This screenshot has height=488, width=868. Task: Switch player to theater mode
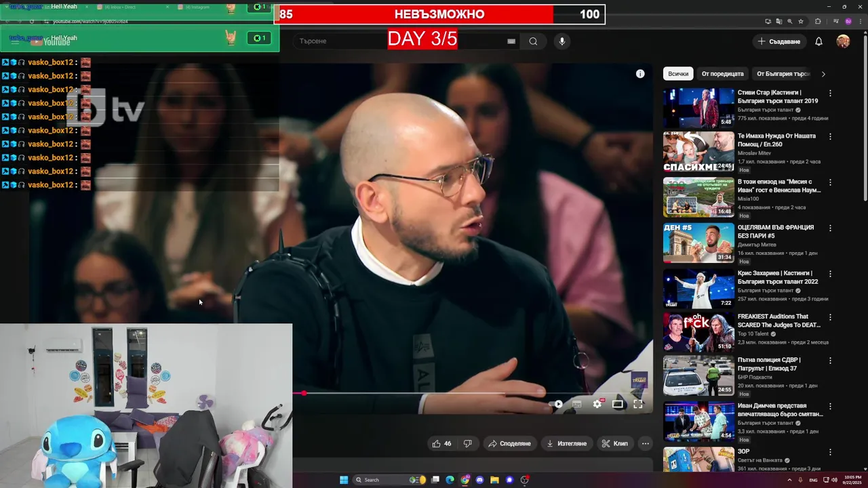[618, 404]
